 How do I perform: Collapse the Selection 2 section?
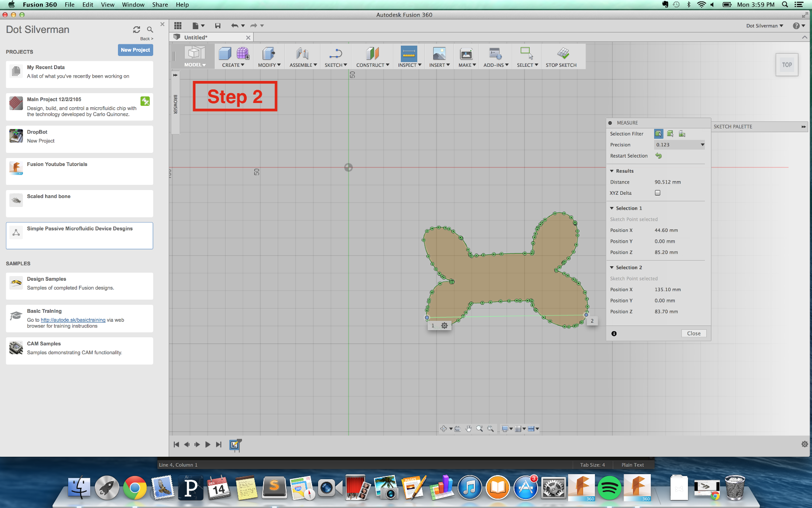(612, 268)
